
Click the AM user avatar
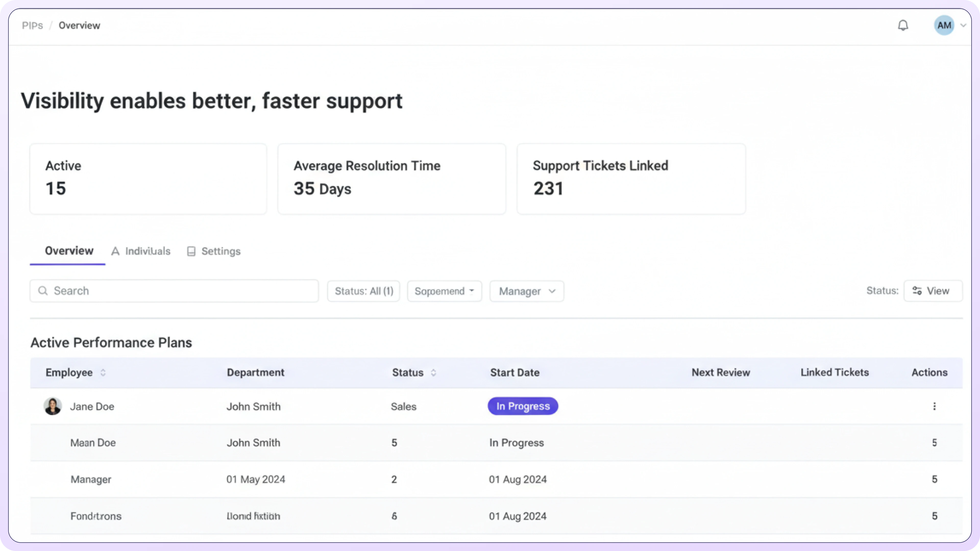pyautogui.click(x=944, y=26)
